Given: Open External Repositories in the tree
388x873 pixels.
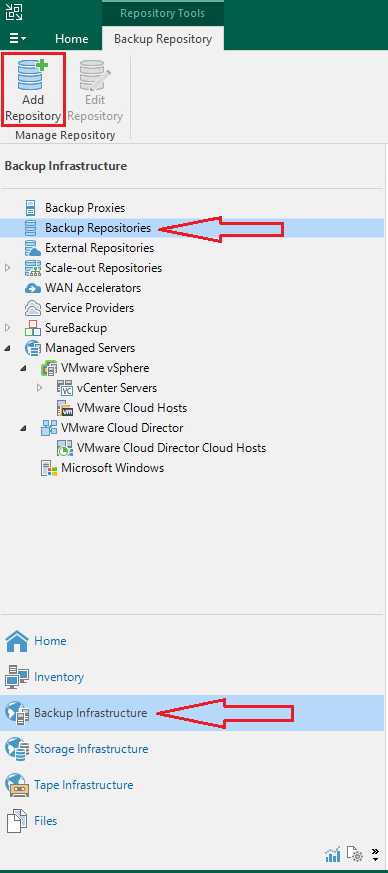Looking at the screenshot, I should (x=99, y=248).
